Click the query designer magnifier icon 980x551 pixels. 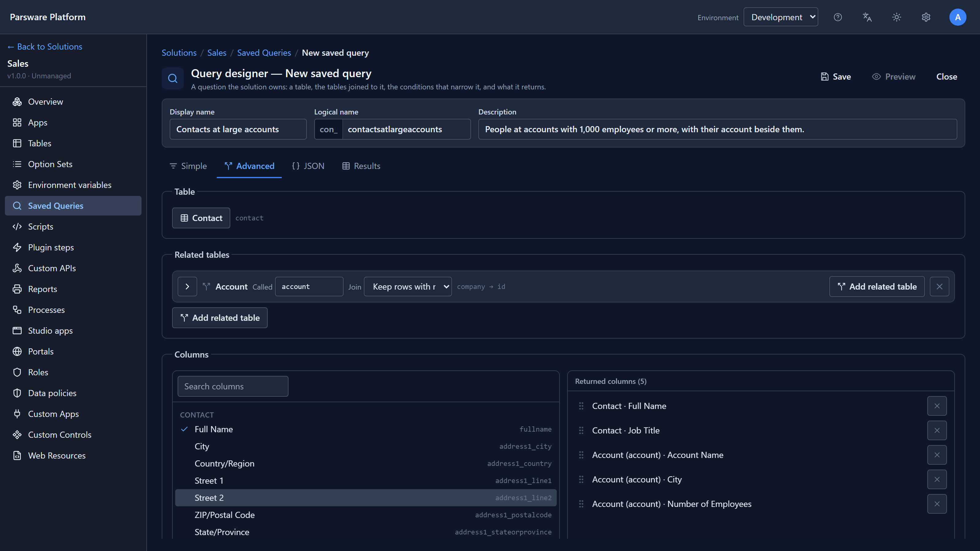(x=173, y=78)
